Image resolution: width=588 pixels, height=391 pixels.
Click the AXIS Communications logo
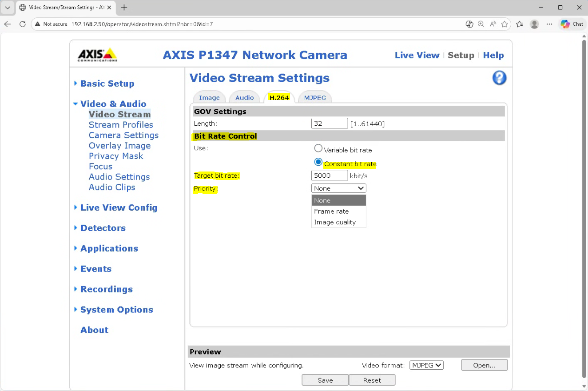(x=97, y=55)
